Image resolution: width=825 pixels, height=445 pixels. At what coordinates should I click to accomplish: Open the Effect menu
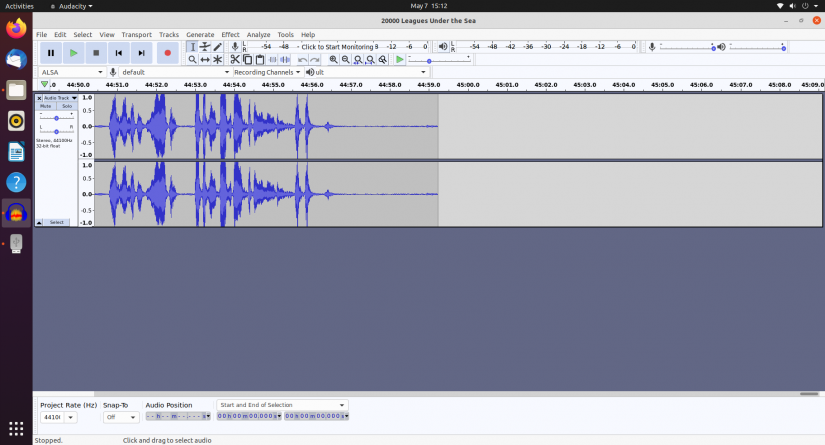tap(230, 34)
